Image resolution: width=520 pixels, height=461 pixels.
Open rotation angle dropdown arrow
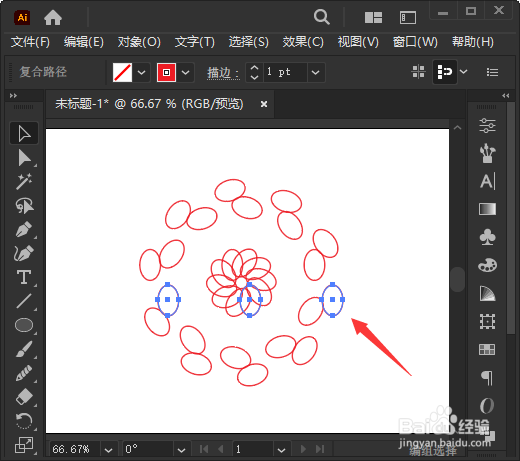coord(181,450)
